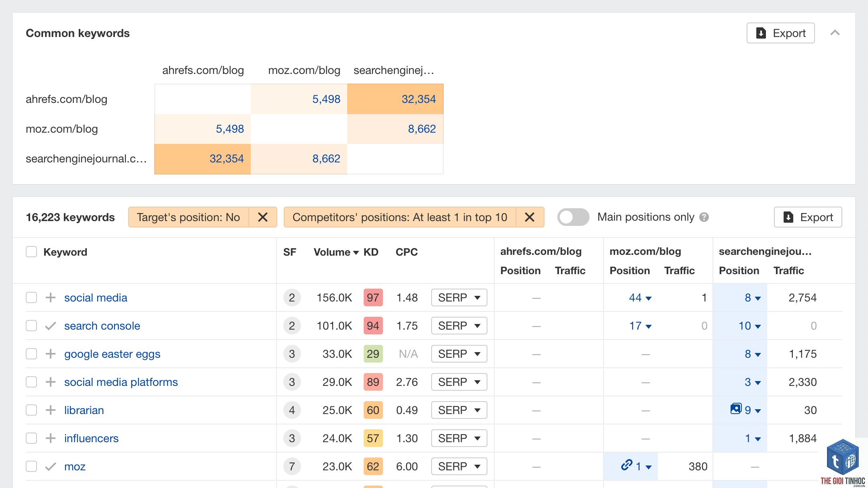Open 5,498 ahrefs row, moz.com/blog column
The width and height of the screenshot is (868, 488).
click(326, 99)
